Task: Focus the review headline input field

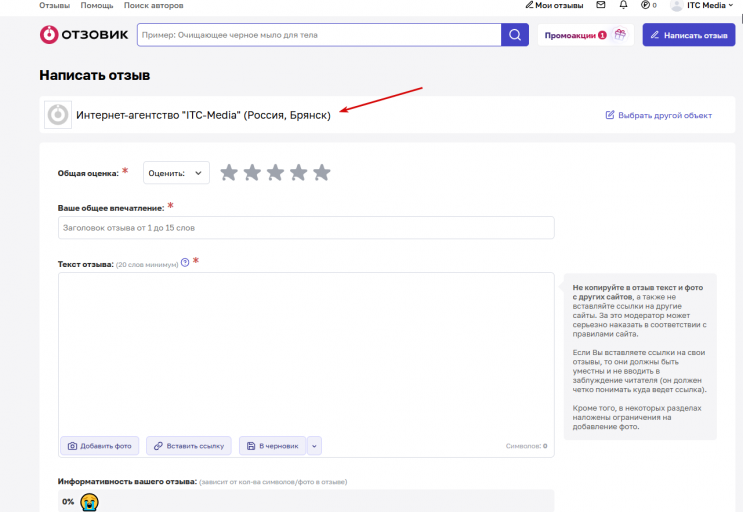Action: pyautogui.click(x=306, y=228)
